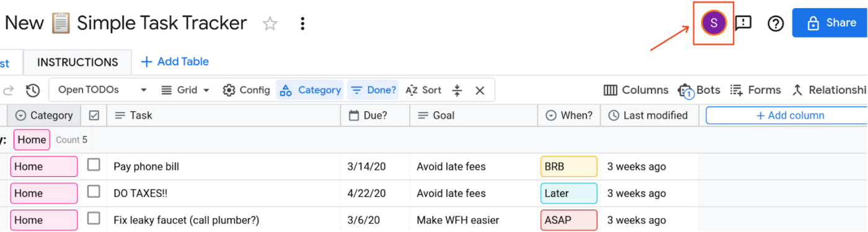Open the help question mark icon
The width and height of the screenshot is (868, 232).
click(x=776, y=24)
